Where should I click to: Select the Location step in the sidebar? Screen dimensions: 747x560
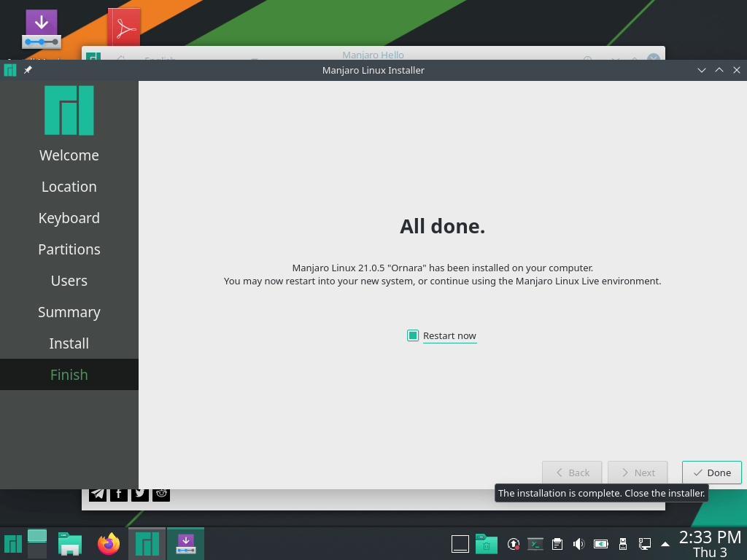click(69, 187)
